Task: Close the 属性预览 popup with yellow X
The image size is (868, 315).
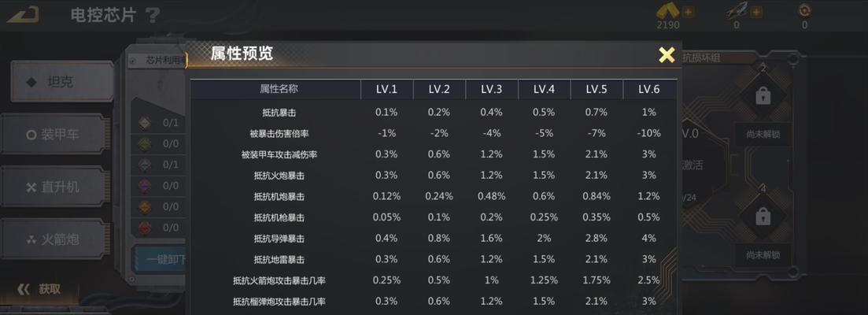Action: point(667,55)
